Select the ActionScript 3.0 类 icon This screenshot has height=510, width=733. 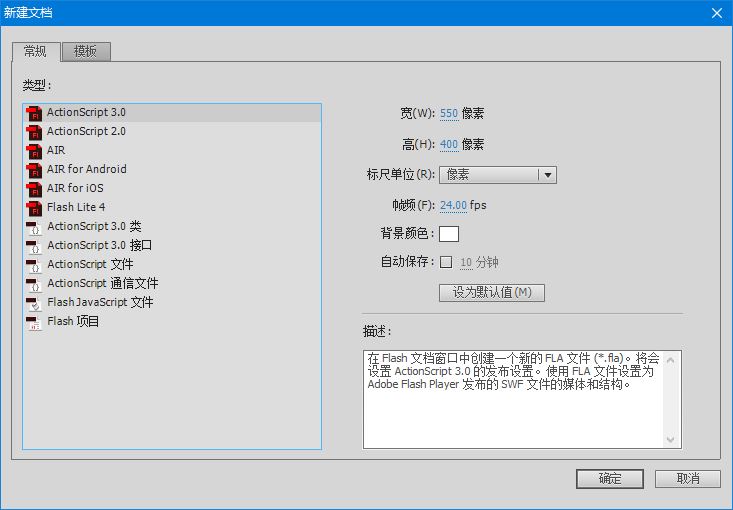pyautogui.click(x=34, y=227)
